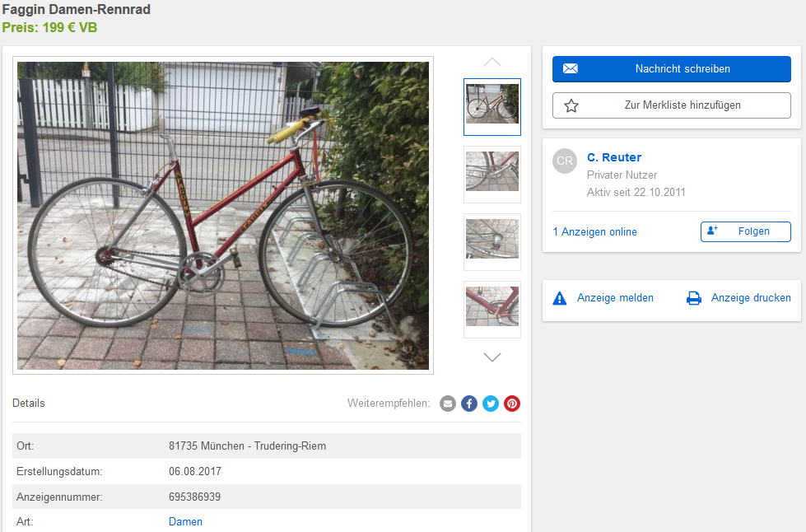The image size is (806, 532).
Task: Open the Damen category link
Action: 185,522
